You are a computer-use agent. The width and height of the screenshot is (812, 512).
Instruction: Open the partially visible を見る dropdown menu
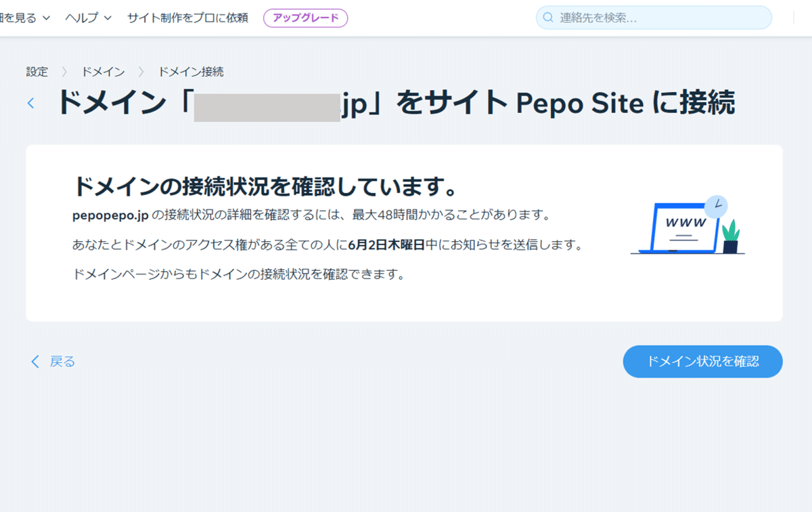(26, 18)
